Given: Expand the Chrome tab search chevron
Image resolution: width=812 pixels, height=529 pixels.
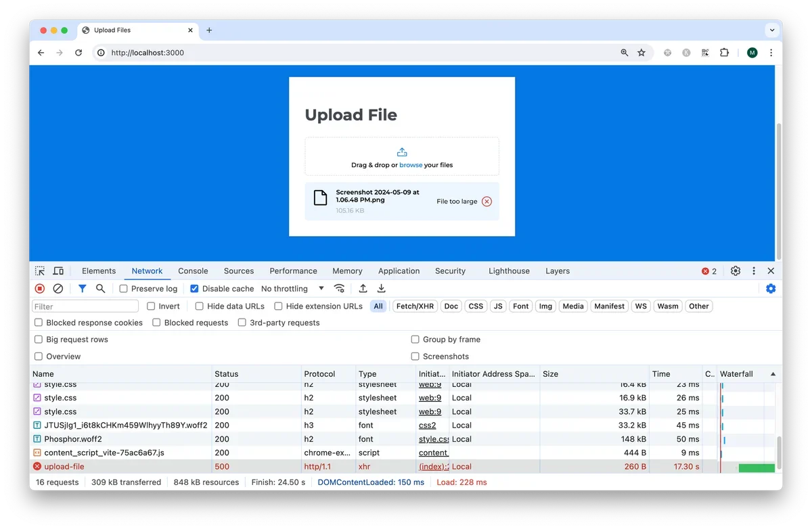Looking at the screenshot, I should pyautogui.click(x=772, y=30).
